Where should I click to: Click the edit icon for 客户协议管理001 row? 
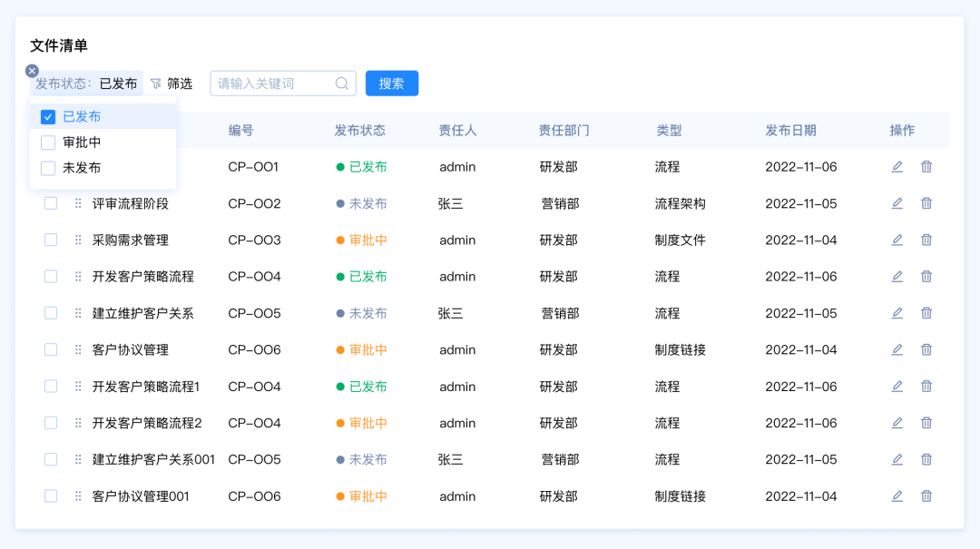897,495
